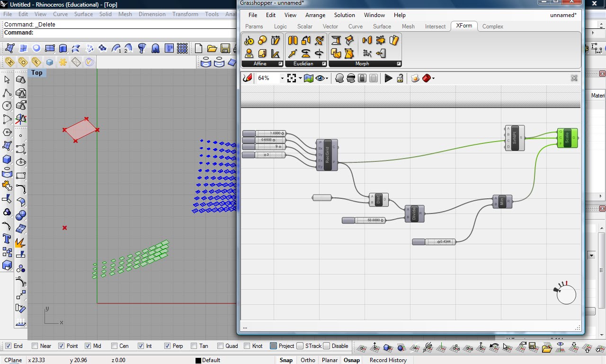
Task: Open the Mirror tool under Euclidian
Action: [x=292, y=41]
